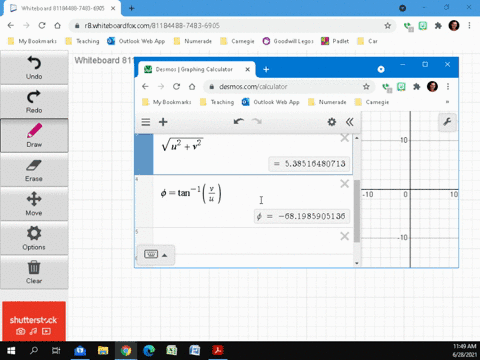Viewport: 480px width, 360px height.
Task: Delete the phi arctangent expression
Action: coord(345,184)
